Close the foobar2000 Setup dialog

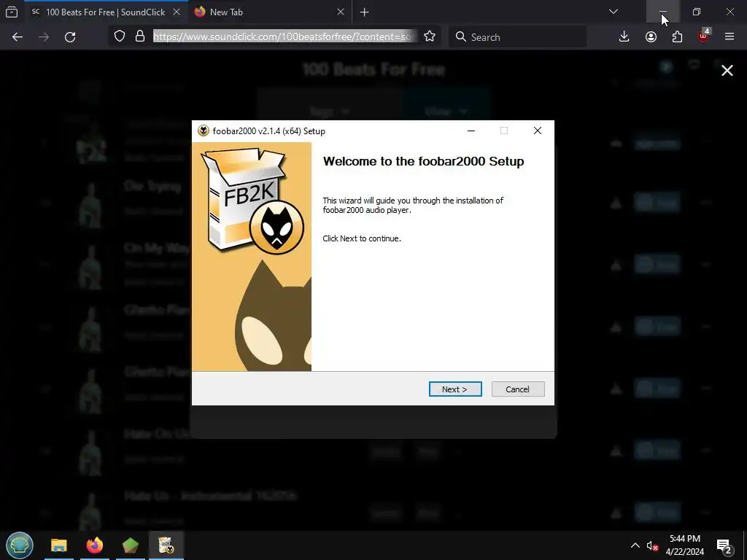[538, 131]
